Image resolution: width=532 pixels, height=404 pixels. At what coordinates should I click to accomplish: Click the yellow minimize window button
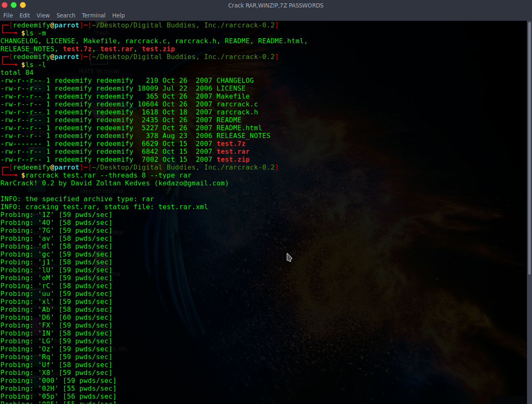(23, 5)
